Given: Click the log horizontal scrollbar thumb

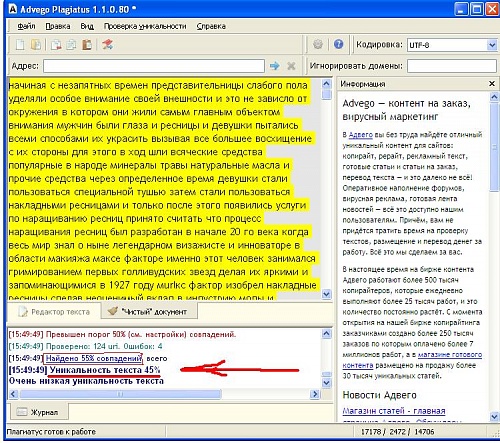Looking at the screenshot, I should pos(120,394).
